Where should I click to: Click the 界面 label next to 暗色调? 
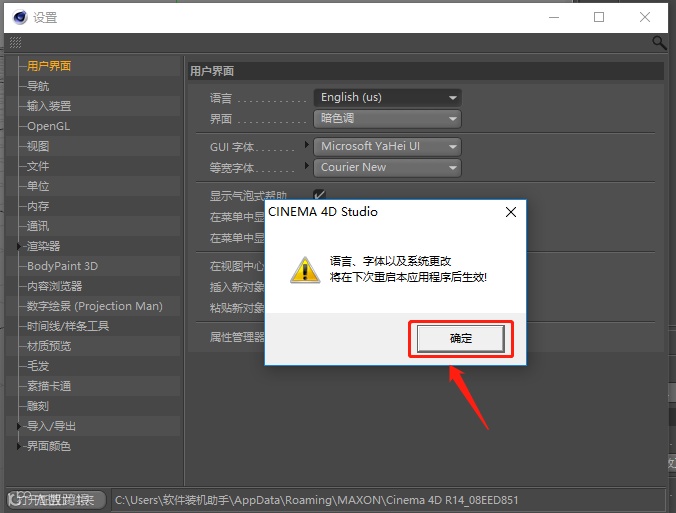pos(221,119)
